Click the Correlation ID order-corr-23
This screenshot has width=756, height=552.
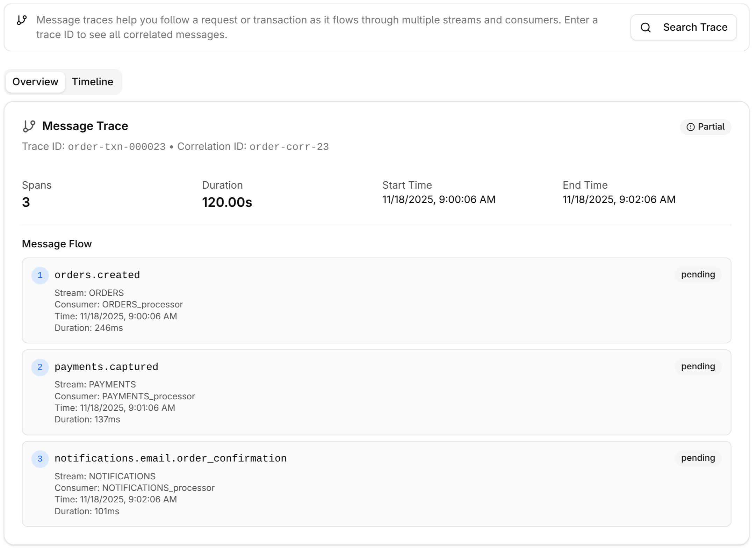pyautogui.click(x=289, y=146)
